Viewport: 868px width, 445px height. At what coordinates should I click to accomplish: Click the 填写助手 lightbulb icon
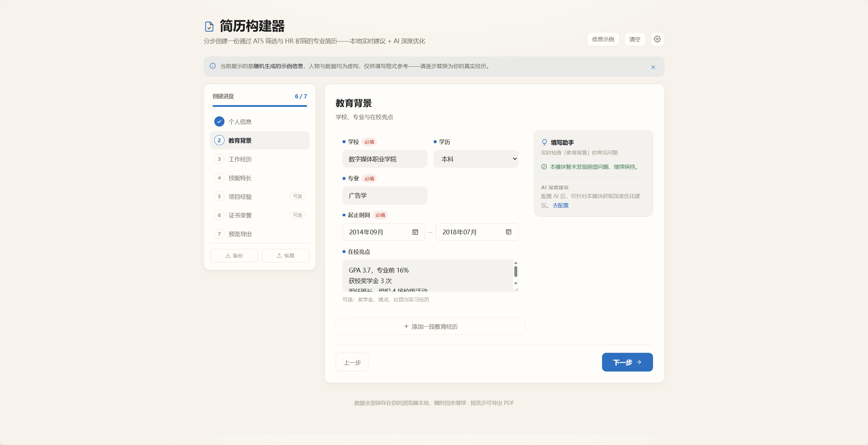545,142
